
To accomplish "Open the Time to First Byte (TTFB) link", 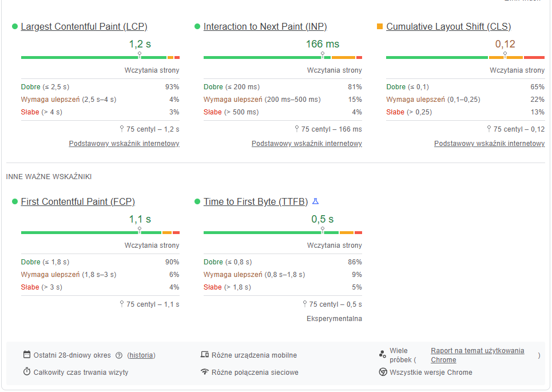I will pos(256,202).
